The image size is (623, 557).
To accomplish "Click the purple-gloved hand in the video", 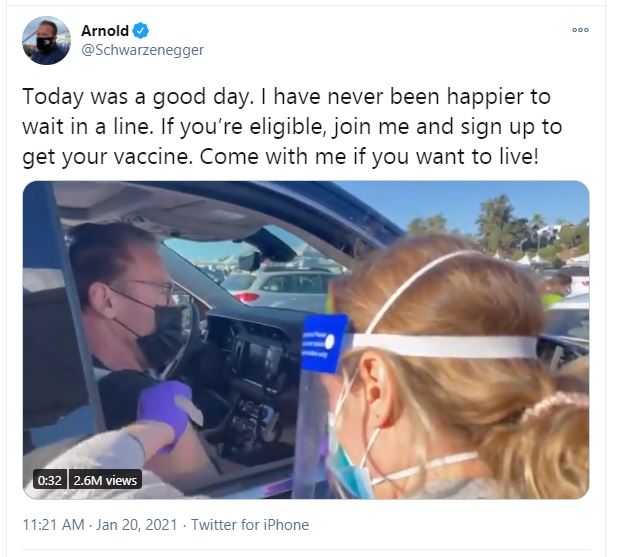I will coord(165,411).
